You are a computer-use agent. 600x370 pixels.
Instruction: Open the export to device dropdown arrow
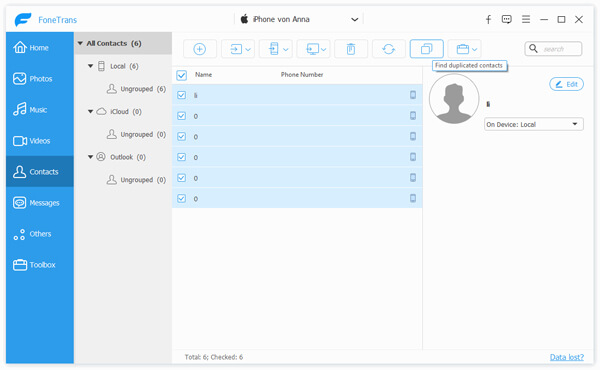click(285, 49)
